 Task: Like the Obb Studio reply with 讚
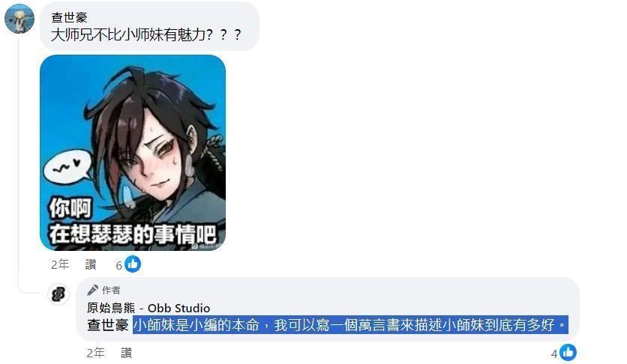pyautogui.click(x=126, y=353)
